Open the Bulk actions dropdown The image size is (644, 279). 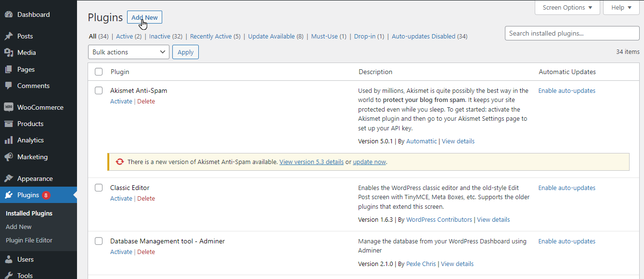(129, 52)
